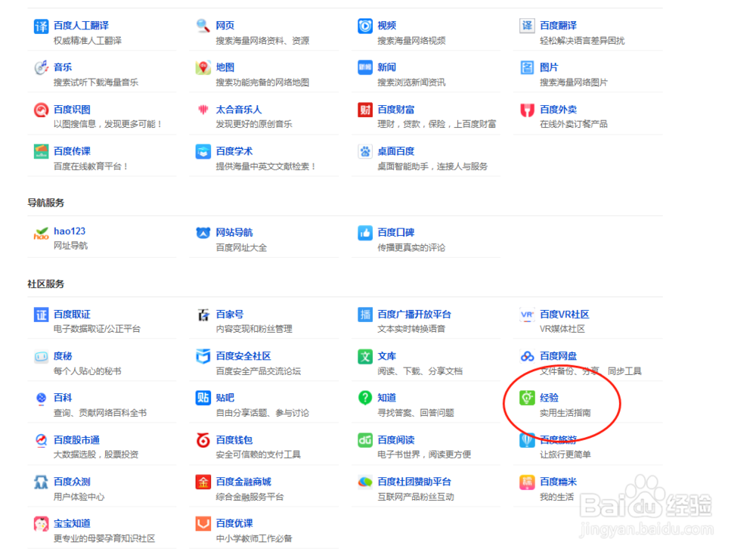756x555 pixels.
Task: Open 百度钱包 wallet via its icon
Action: (202, 439)
